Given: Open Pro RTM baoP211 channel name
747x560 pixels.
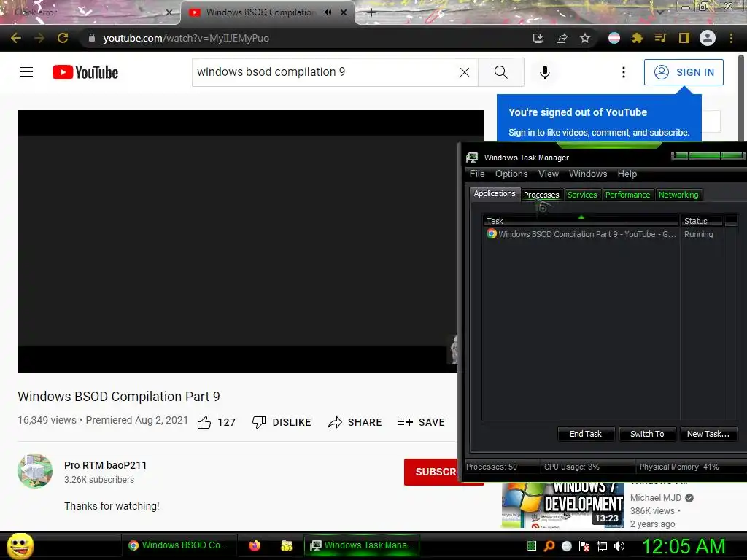Looking at the screenshot, I should [105, 465].
